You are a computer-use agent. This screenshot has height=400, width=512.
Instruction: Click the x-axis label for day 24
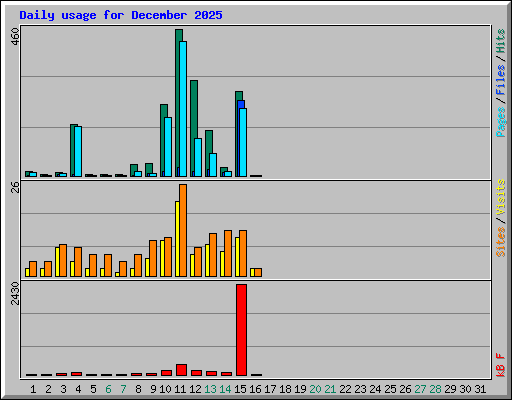[x=375, y=389]
